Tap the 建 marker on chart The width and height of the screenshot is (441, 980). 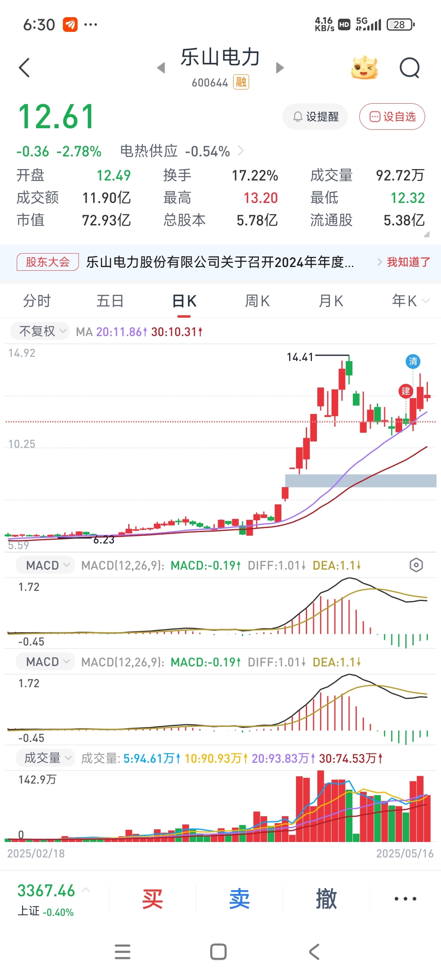405,391
